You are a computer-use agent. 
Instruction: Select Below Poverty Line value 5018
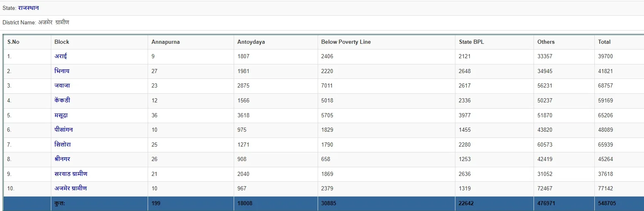pyautogui.click(x=327, y=100)
